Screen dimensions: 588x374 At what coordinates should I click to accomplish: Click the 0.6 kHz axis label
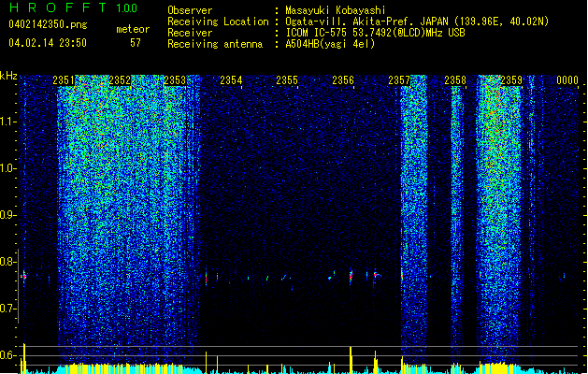click(x=8, y=355)
